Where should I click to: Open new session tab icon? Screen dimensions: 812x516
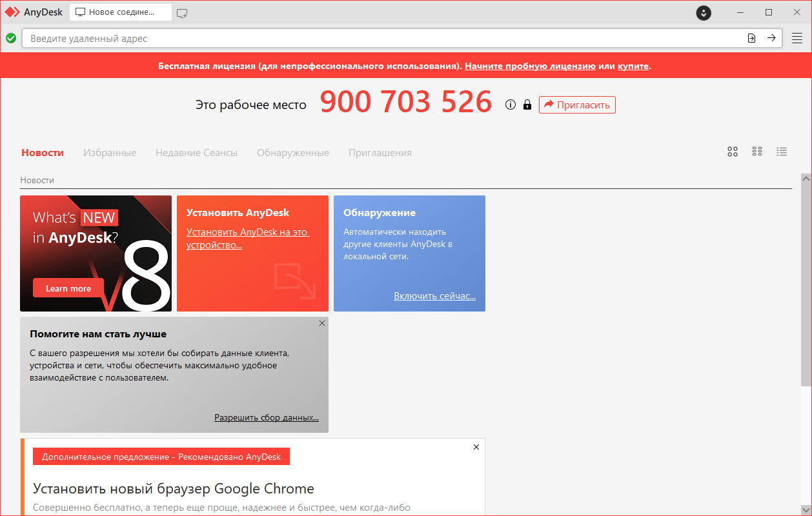(x=182, y=12)
